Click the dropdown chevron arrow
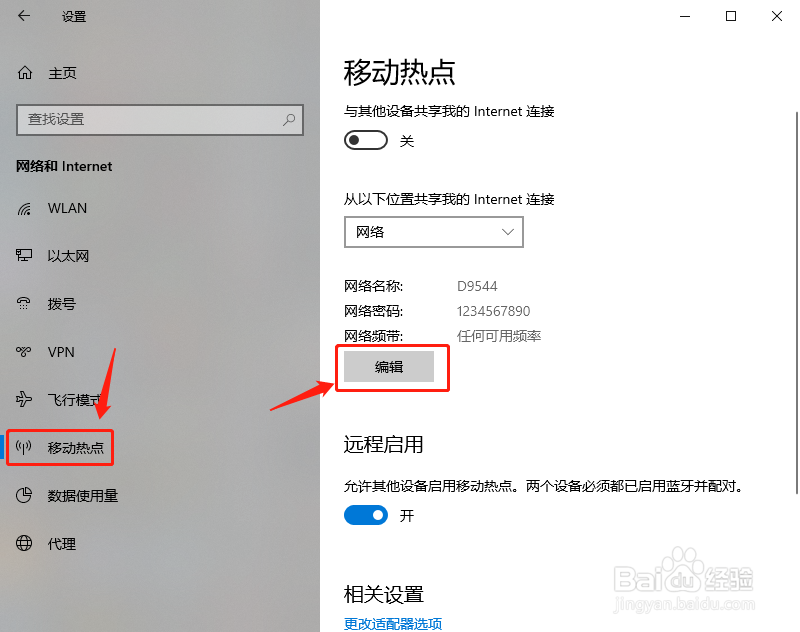Screen dimensions: 800x632 pos(507,232)
